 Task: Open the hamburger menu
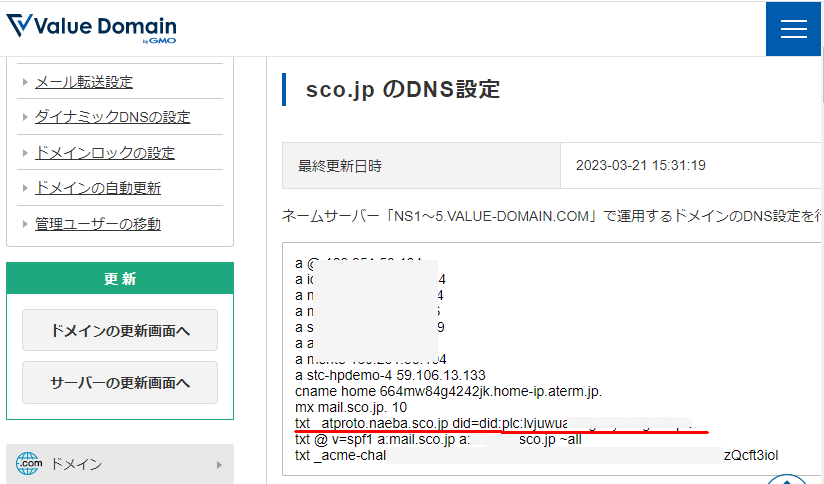(x=794, y=29)
